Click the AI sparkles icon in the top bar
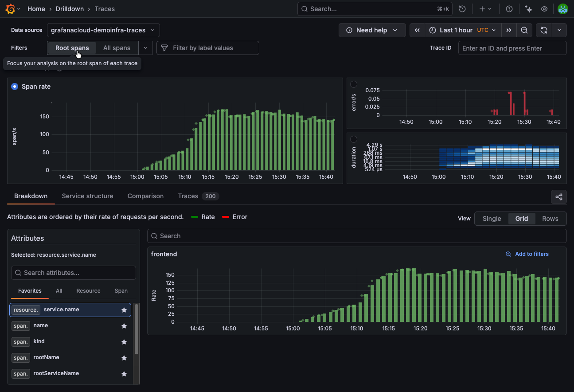Viewport: 574px width, 392px height. tap(527, 8)
